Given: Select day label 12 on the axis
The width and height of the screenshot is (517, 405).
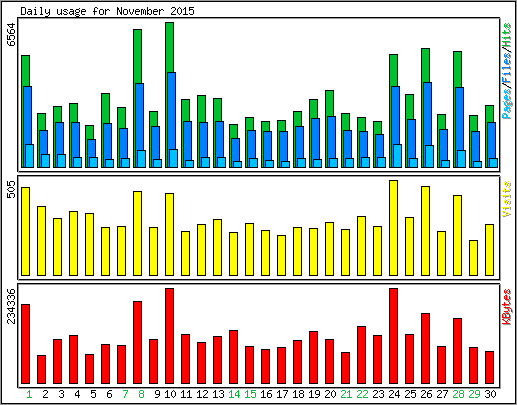Looking at the screenshot, I should [x=202, y=394].
